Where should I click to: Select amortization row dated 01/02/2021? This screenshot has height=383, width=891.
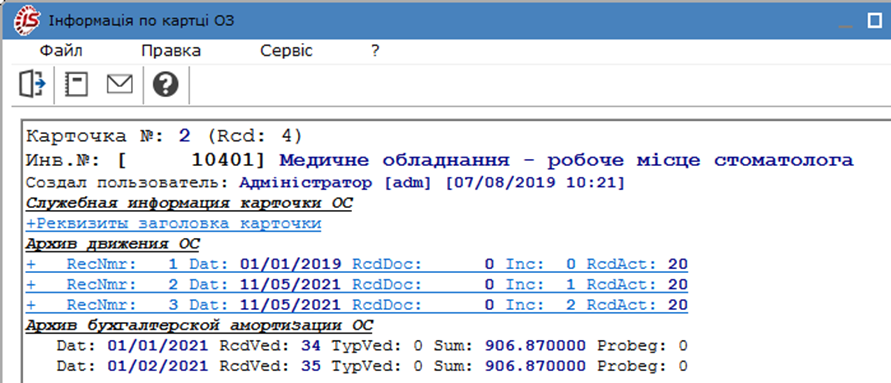point(372,367)
